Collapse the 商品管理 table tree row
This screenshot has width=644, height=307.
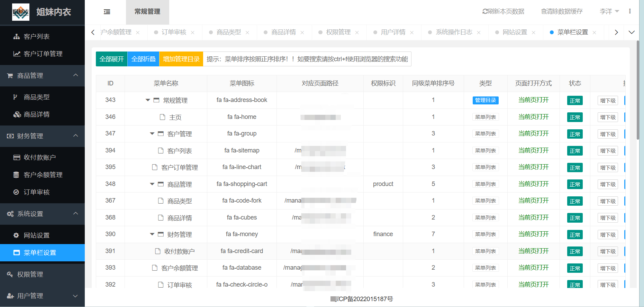point(152,184)
